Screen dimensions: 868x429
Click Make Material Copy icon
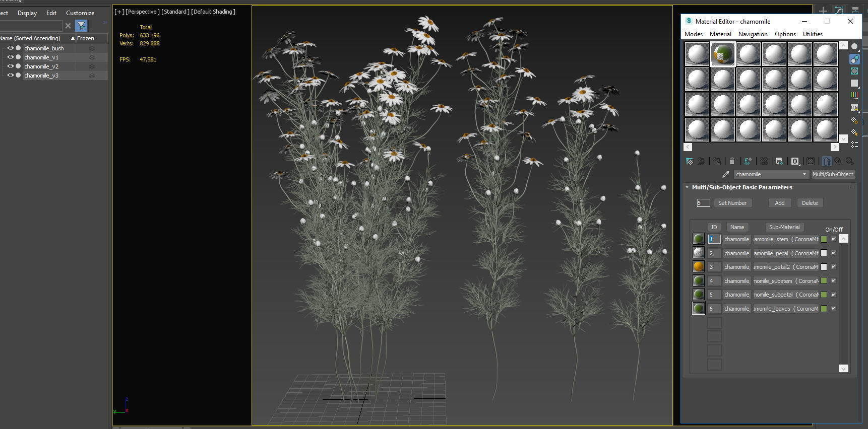(x=748, y=161)
